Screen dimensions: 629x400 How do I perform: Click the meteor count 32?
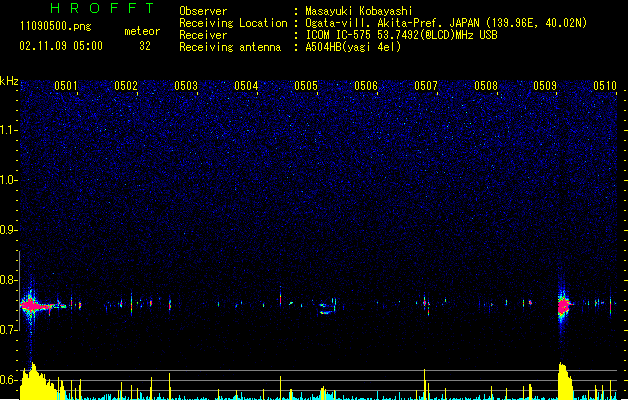point(145,46)
